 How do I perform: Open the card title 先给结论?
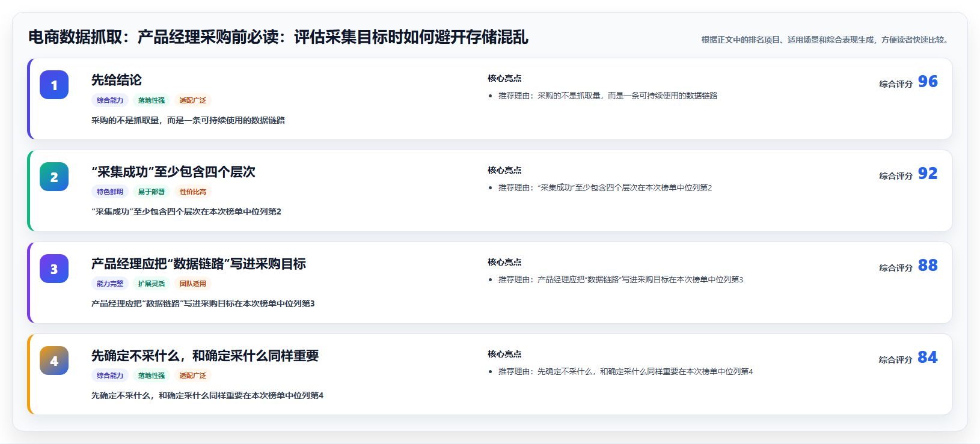pyautogui.click(x=117, y=80)
